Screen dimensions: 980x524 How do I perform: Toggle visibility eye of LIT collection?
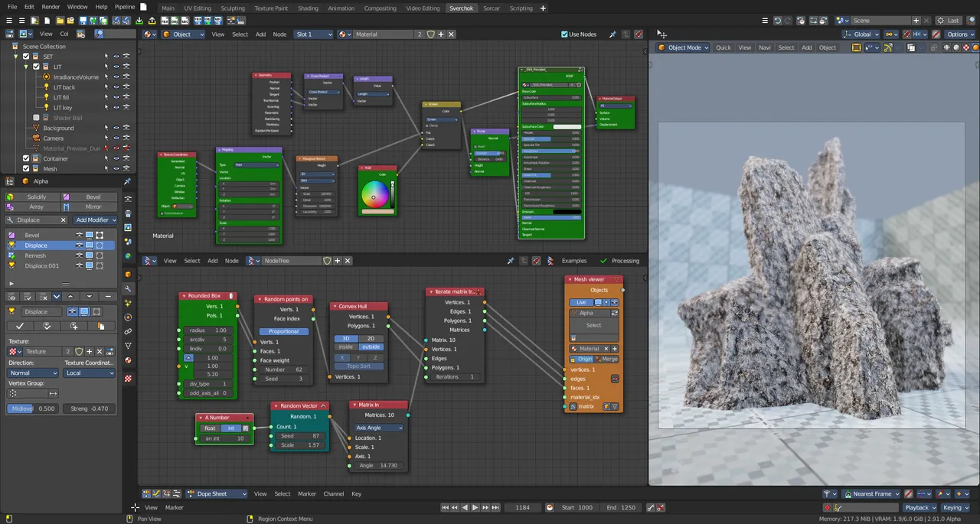(116, 67)
